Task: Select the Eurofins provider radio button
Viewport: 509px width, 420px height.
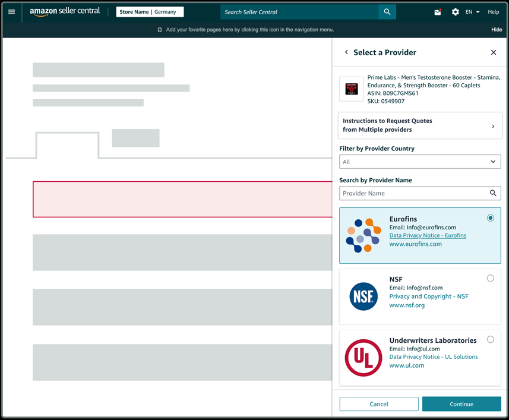Action: click(490, 218)
